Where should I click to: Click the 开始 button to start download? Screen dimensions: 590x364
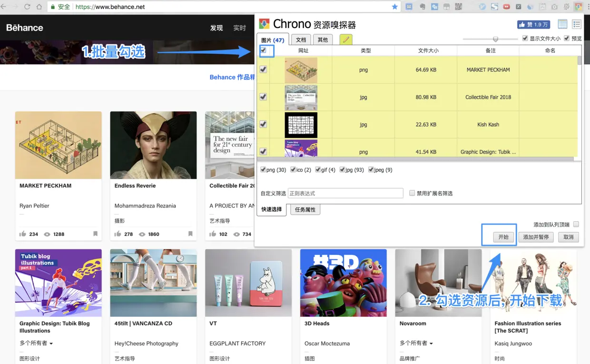[x=503, y=236]
